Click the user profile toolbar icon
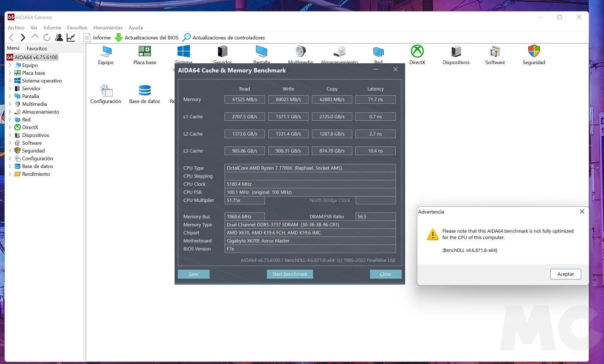The width and height of the screenshot is (604, 364). (59, 38)
